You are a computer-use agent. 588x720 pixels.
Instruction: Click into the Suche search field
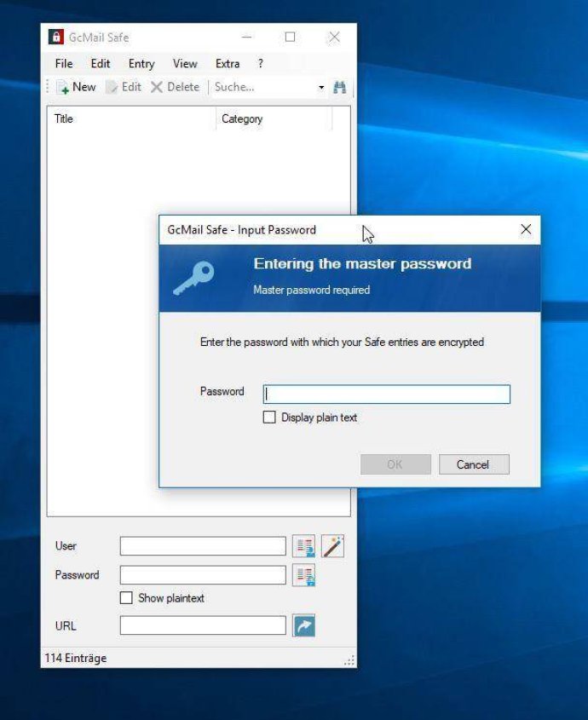coord(264,87)
